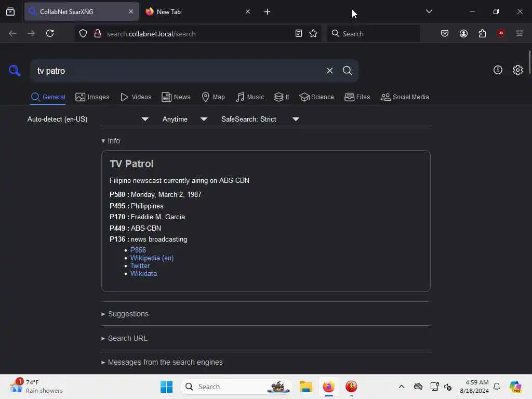This screenshot has height=399, width=532.
Task: Open the list all tabs chevron
Action: 429,11
